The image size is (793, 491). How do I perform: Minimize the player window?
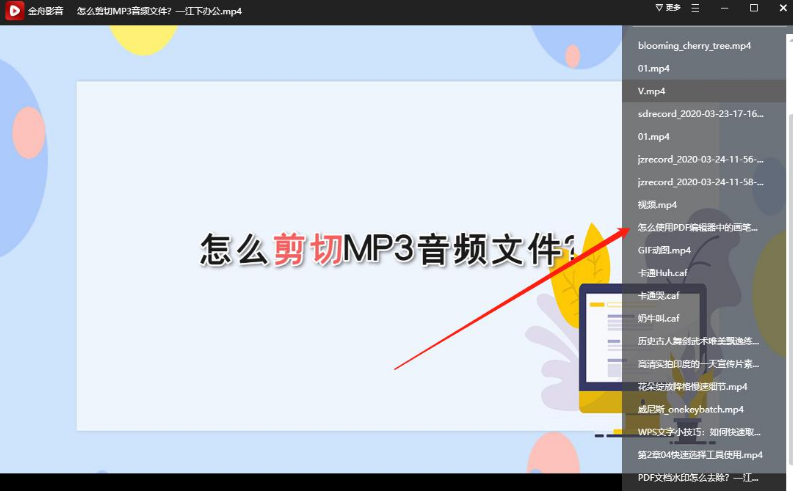point(725,8)
